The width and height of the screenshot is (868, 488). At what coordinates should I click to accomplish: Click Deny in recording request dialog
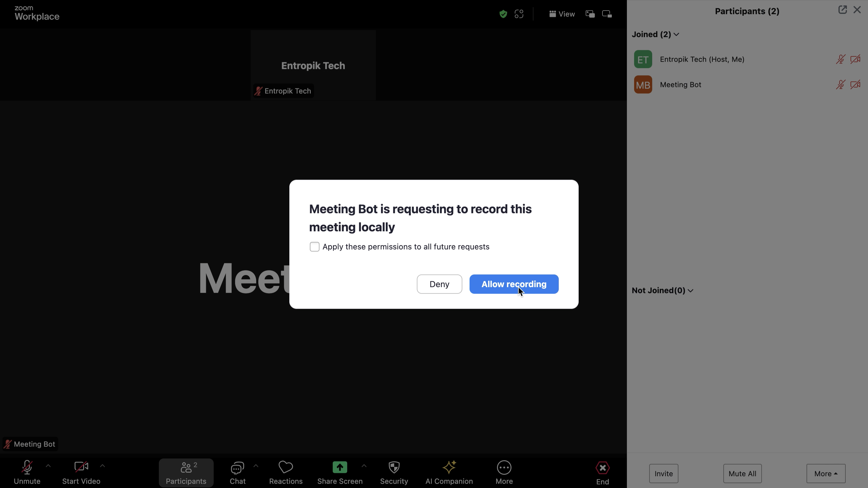coord(439,284)
